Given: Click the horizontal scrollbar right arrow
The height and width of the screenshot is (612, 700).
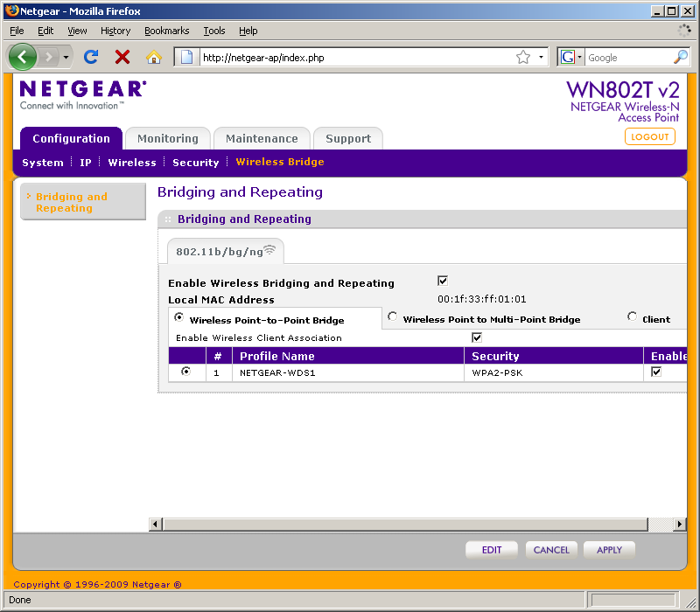Looking at the screenshot, I should click(680, 524).
